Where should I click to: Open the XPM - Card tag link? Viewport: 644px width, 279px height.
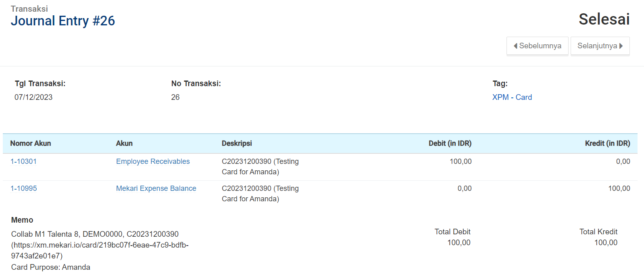point(512,97)
